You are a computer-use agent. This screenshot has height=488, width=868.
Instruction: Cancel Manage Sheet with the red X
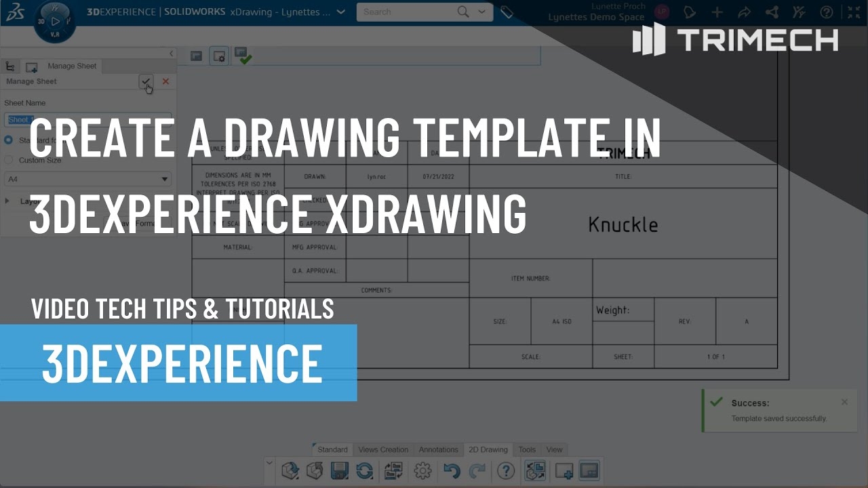[x=165, y=81]
